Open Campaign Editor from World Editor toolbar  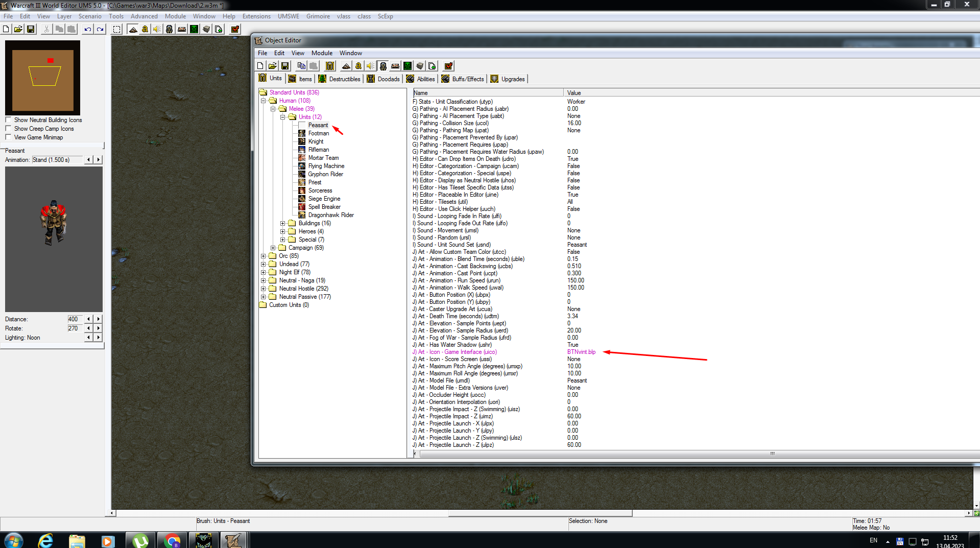click(182, 29)
